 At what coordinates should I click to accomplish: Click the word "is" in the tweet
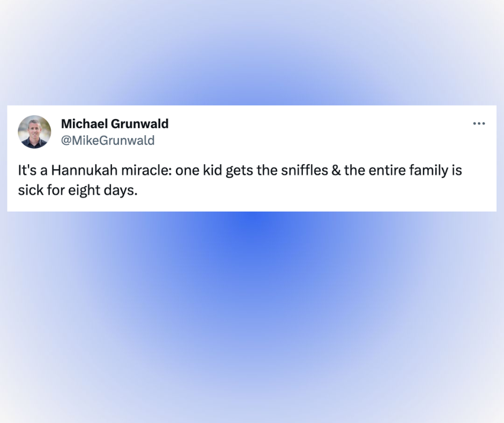[x=456, y=171]
